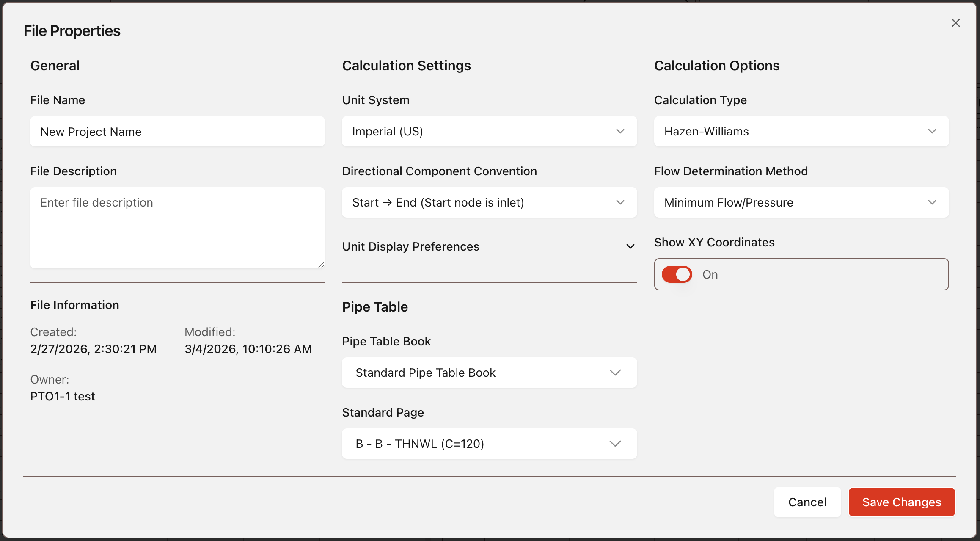This screenshot has height=541, width=980.
Task: Open Flow Determination Method dropdown
Action: point(801,203)
